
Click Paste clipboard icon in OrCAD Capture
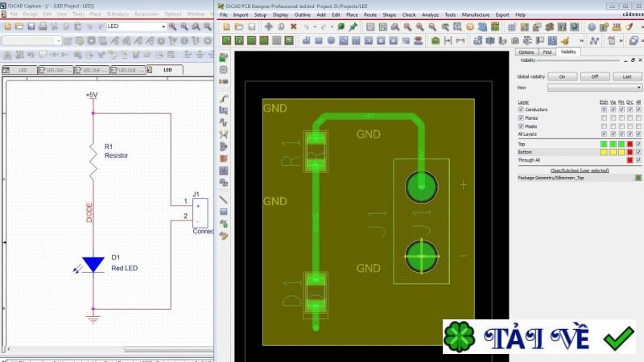pyautogui.click(x=77, y=27)
